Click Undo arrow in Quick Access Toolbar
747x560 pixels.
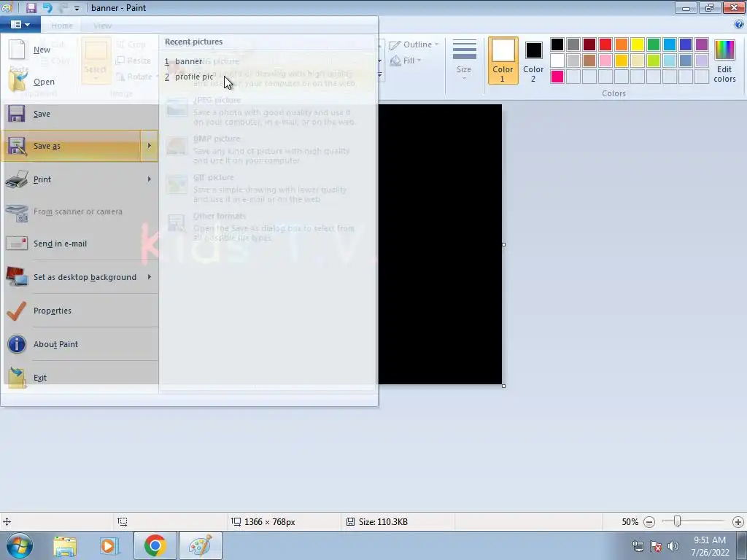tap(47, 7)
